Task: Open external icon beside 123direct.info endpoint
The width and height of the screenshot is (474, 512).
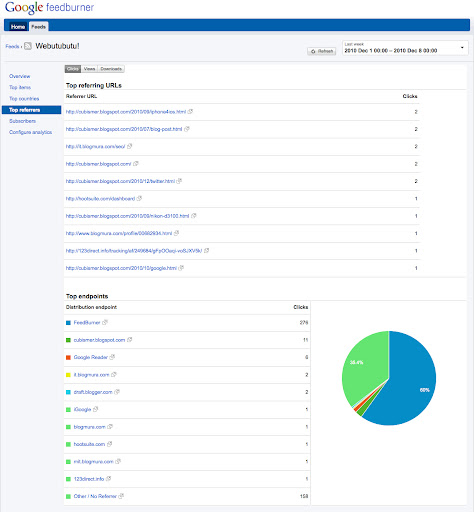Action: [x=109, y=479]
